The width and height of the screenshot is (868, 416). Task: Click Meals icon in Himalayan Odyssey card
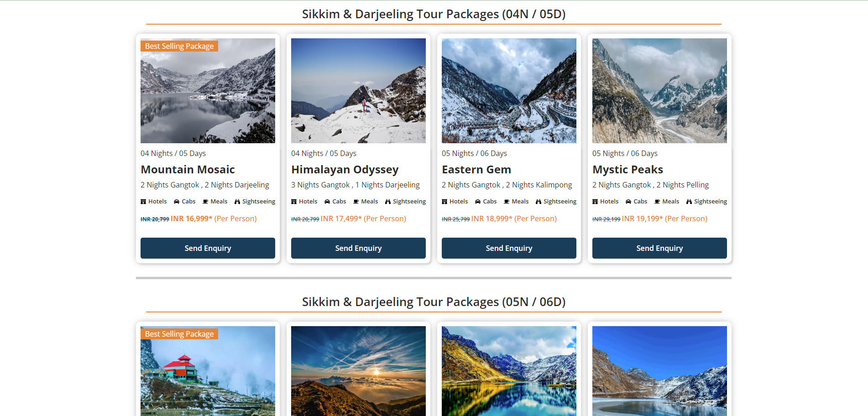coord(356,202)
